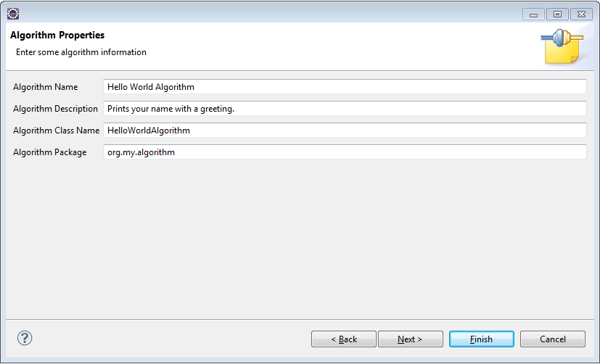Focus the Algorithm Class Name field

pyautogui.click(x=345, y=131)
